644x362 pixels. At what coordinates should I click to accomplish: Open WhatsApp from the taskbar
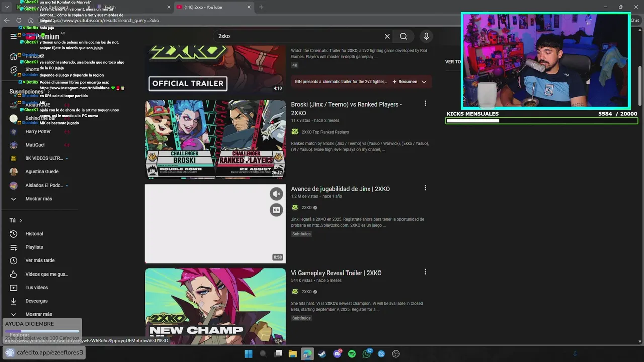[367, 354]
